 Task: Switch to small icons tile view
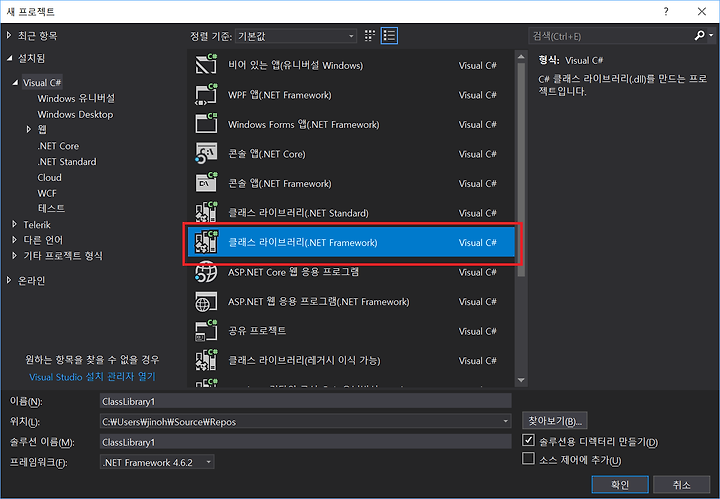[x=370, y=36]
